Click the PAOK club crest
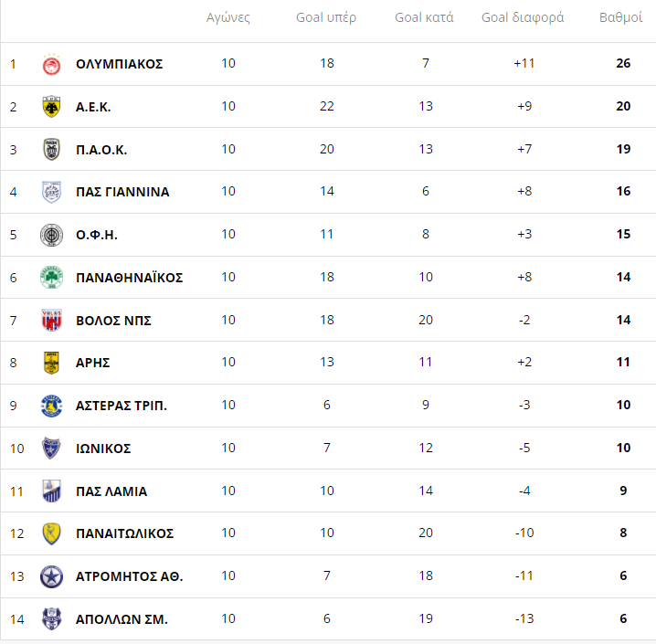 point(51,150)
